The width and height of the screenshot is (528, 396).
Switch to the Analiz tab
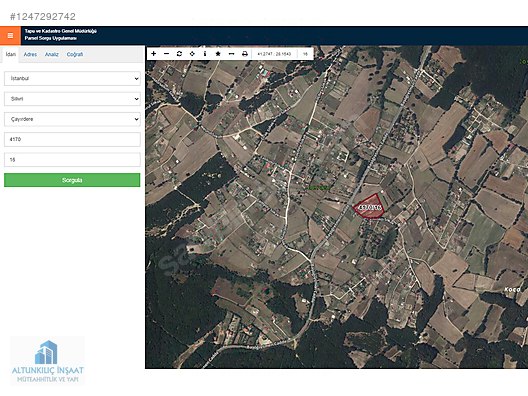tap(52, 54)
